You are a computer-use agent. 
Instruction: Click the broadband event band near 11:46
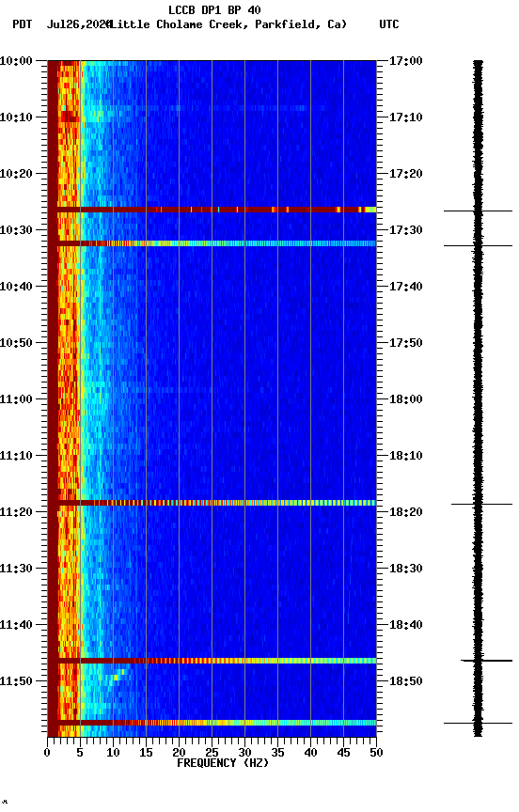coord(212,661)
